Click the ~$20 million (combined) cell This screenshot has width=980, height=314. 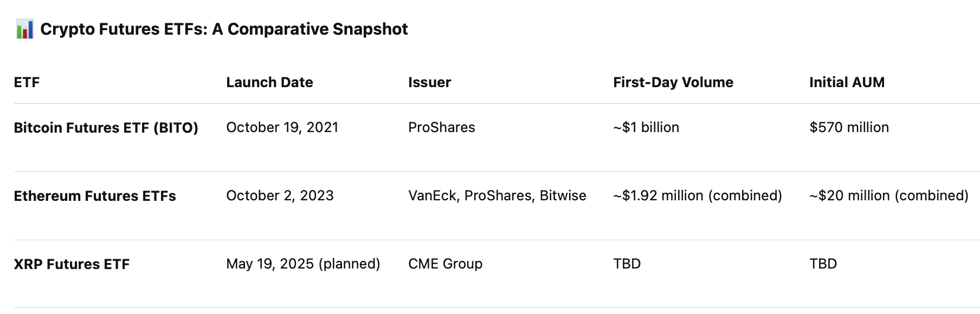pyautogui.click(x=888, y=196)
